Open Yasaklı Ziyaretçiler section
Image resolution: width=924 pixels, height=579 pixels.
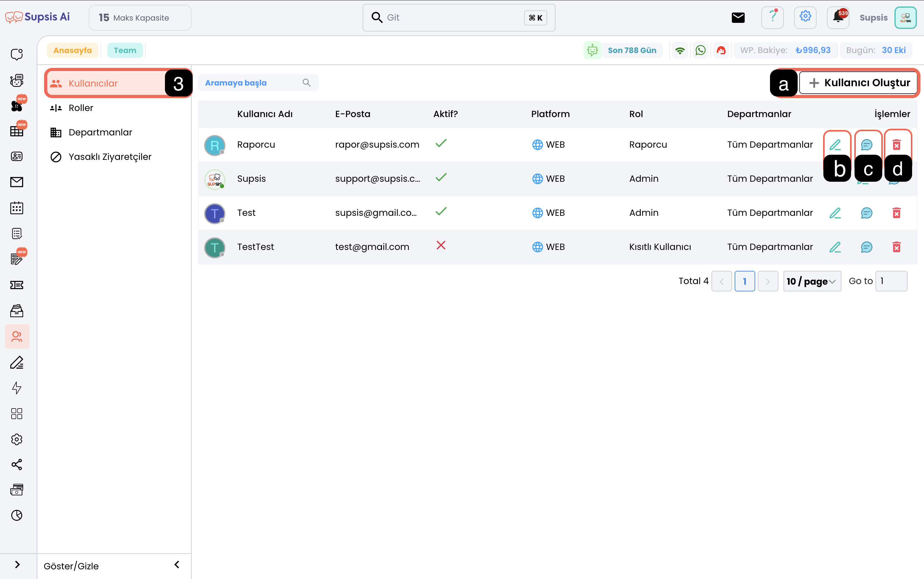click(110, 157)
